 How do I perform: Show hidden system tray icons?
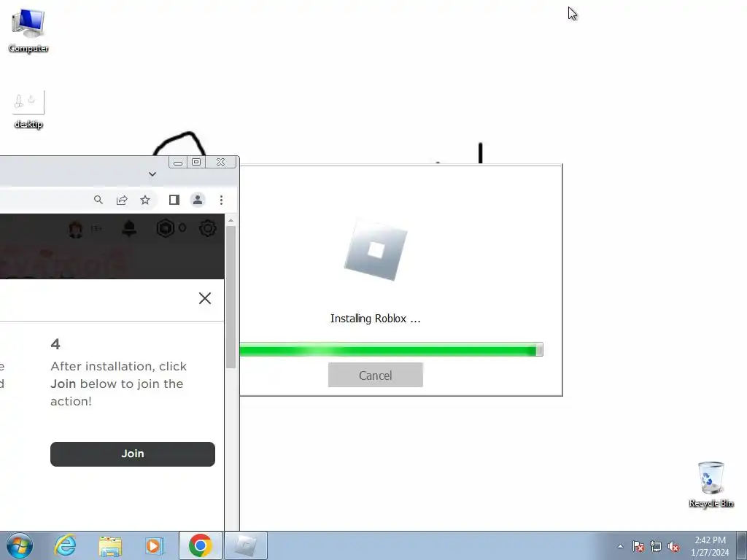(x=620, y=546)
